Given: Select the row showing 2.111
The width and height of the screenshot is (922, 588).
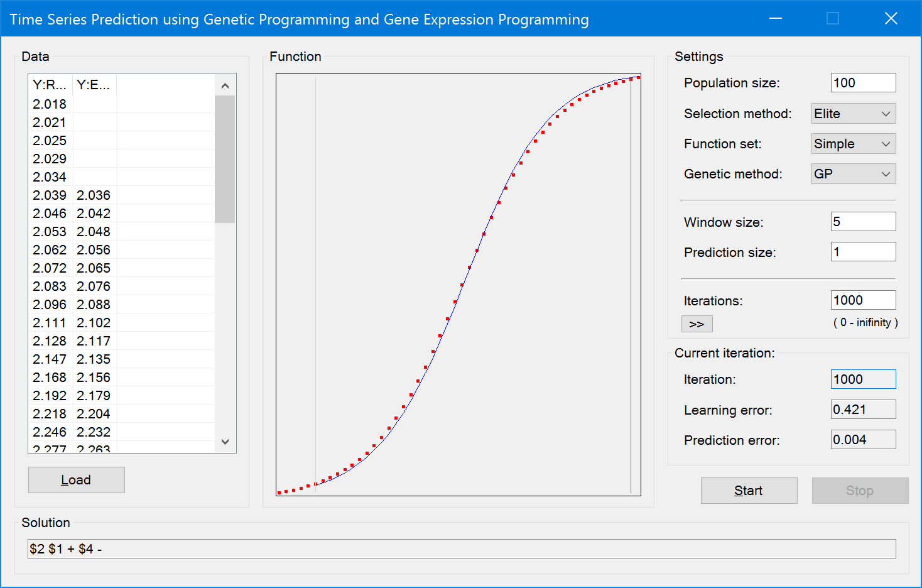Looking at the screenshot, I should tap(121, 323).
